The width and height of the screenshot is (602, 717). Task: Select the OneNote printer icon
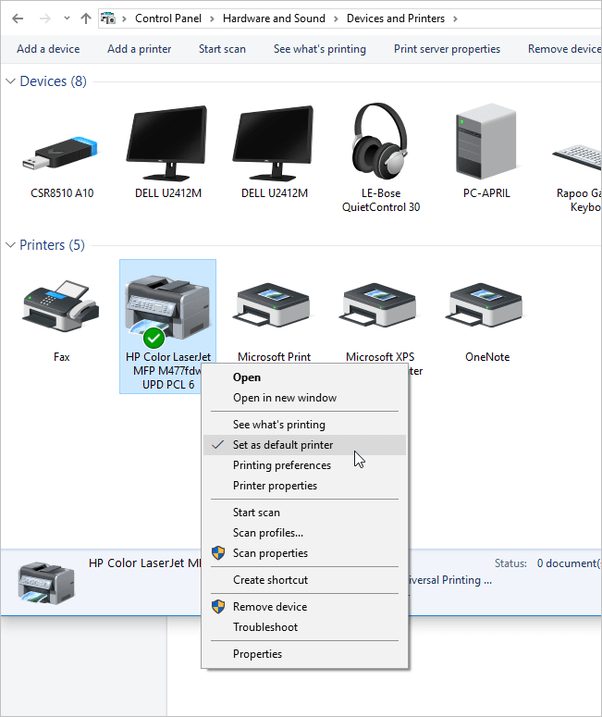coord(485,305)
